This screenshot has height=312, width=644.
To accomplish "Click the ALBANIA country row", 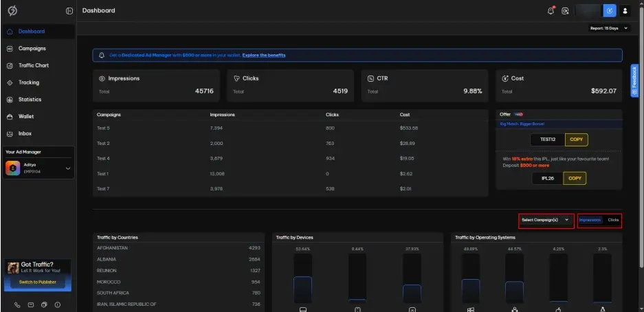I will 179,260.
